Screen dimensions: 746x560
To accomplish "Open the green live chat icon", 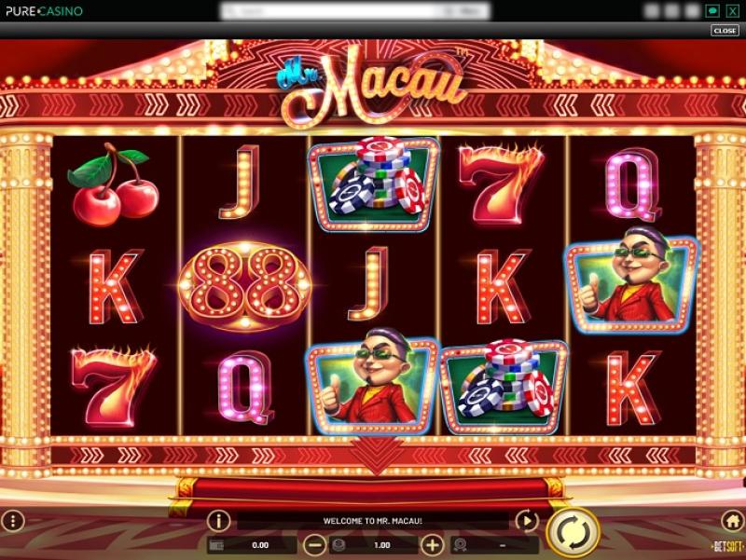I will [x=712, y=10].
